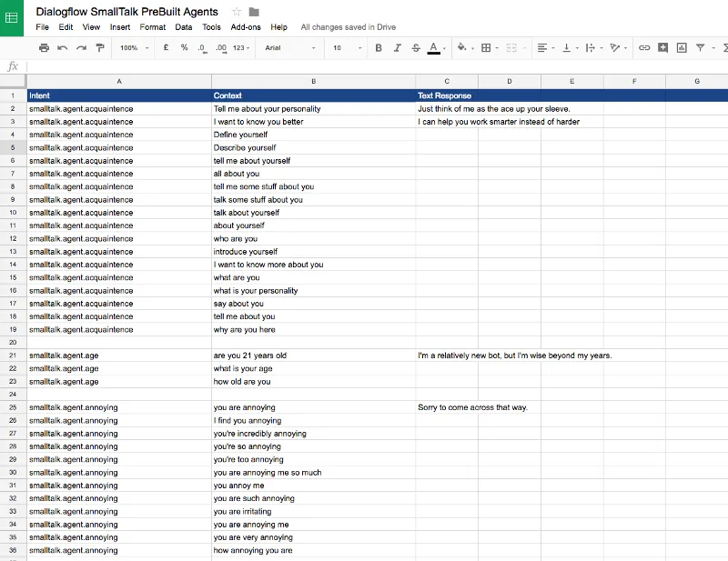
Task: Open more number formats 123 dropdown
Action: point(241,48)
